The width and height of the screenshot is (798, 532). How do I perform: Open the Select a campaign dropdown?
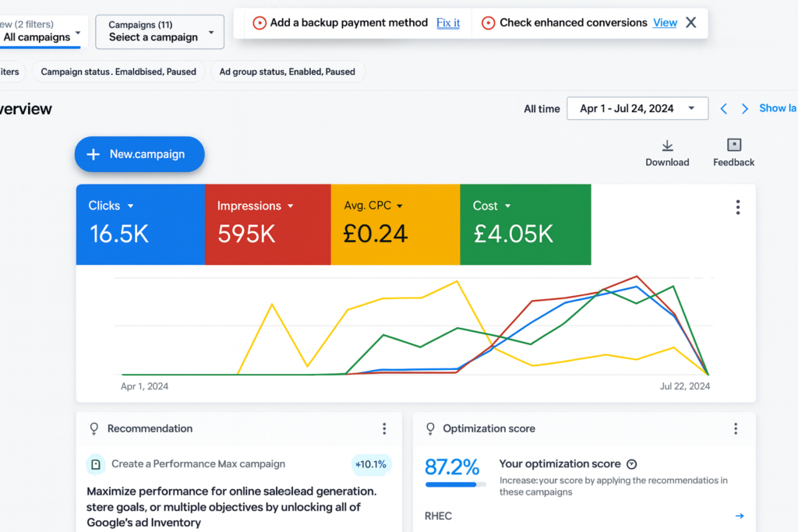159,31
